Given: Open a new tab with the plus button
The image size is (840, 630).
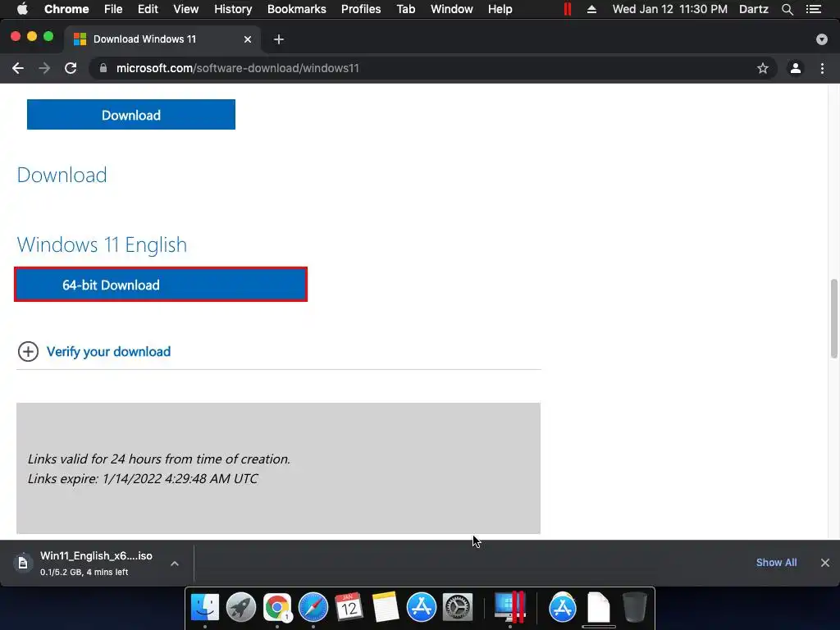Looking at the screenshot, I should point(279,39).
